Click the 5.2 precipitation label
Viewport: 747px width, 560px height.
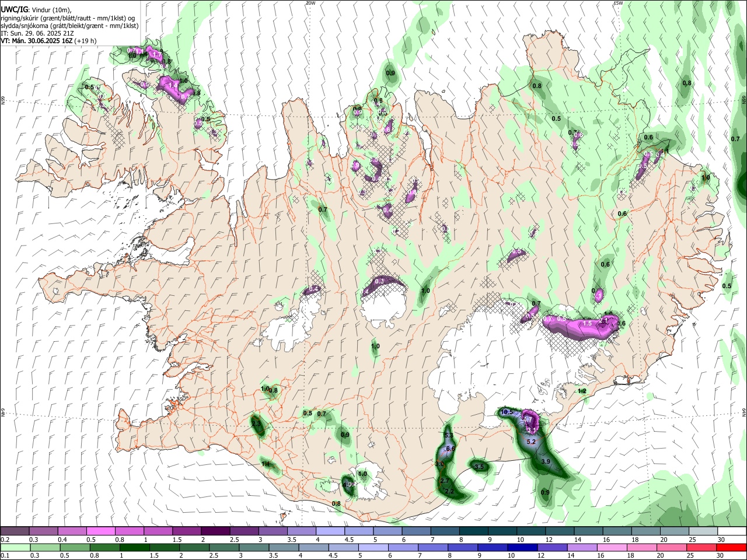point(531,442)
